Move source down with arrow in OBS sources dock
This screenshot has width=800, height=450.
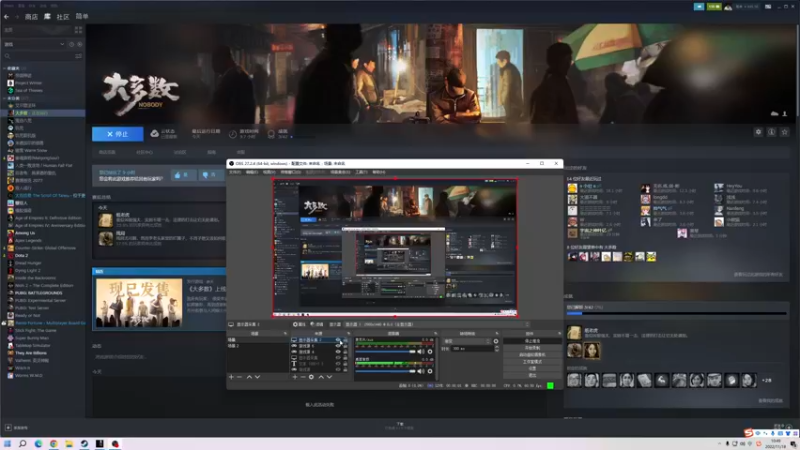(330, 377)
